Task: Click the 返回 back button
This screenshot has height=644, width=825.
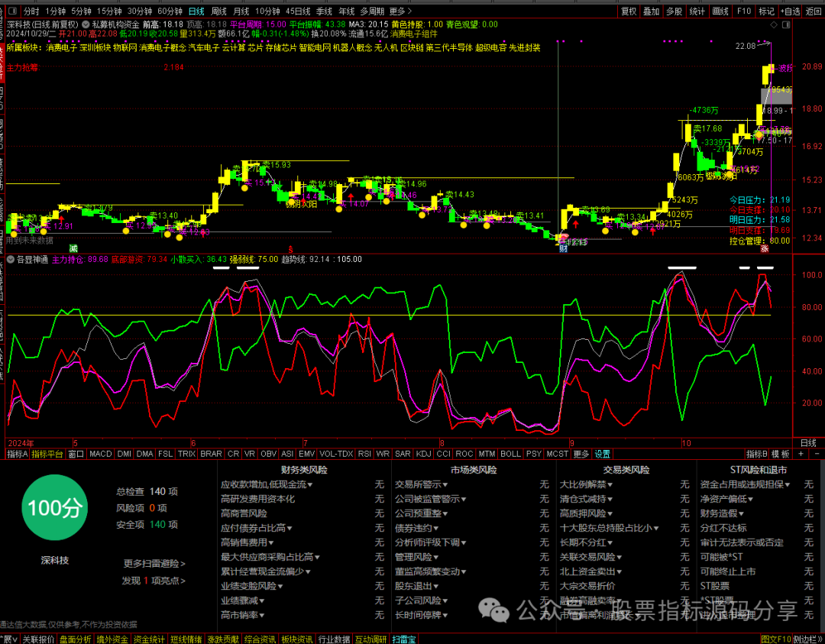Action: coord(814,11)
